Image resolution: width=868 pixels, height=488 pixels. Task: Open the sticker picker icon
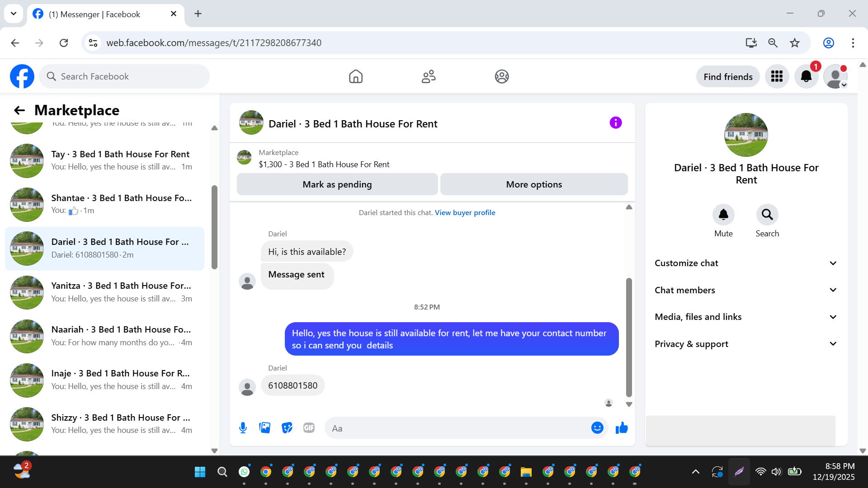click(x=287, y=427)
